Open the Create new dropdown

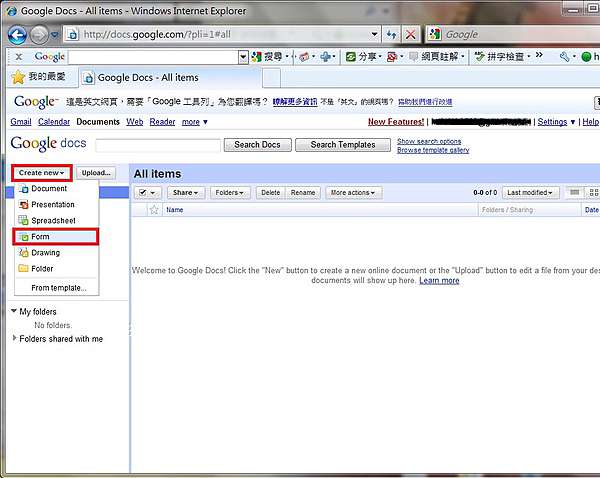click(42, 173)
